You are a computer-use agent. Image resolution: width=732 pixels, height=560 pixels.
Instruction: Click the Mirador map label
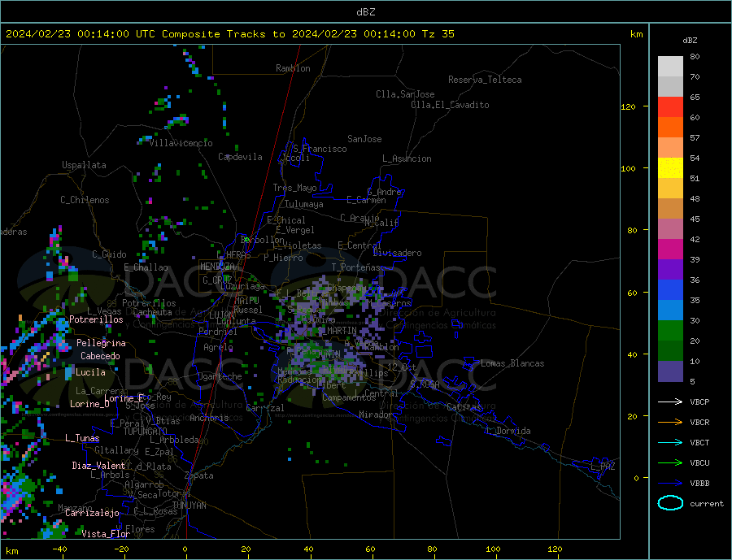pyautogui.click(x=376, y=415)
